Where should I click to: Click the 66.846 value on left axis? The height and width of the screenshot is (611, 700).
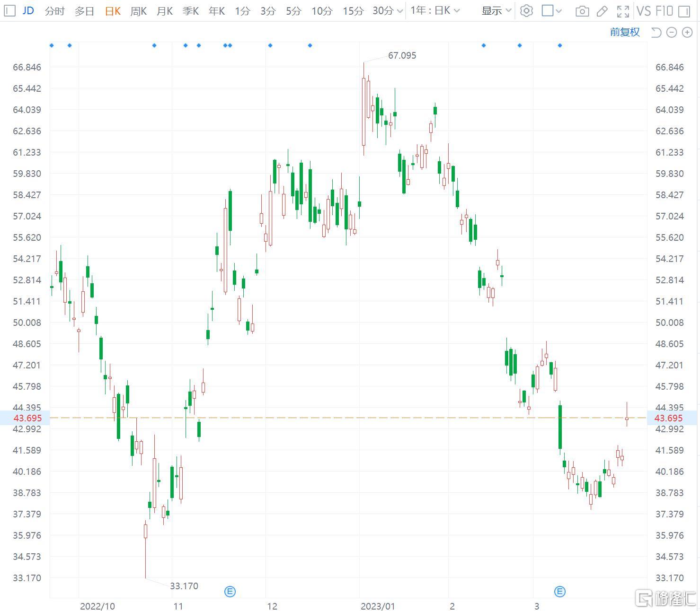coord(27,67)
